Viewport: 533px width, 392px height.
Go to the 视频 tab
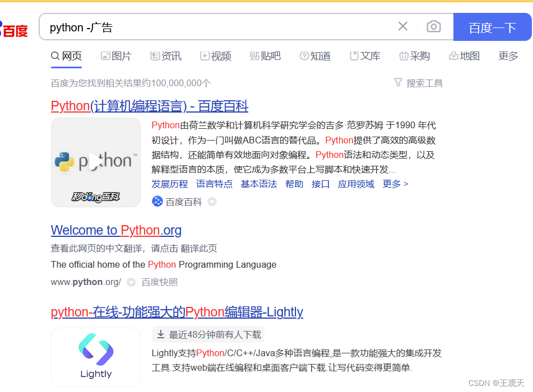pyautogui.click(x=216, y=56)
